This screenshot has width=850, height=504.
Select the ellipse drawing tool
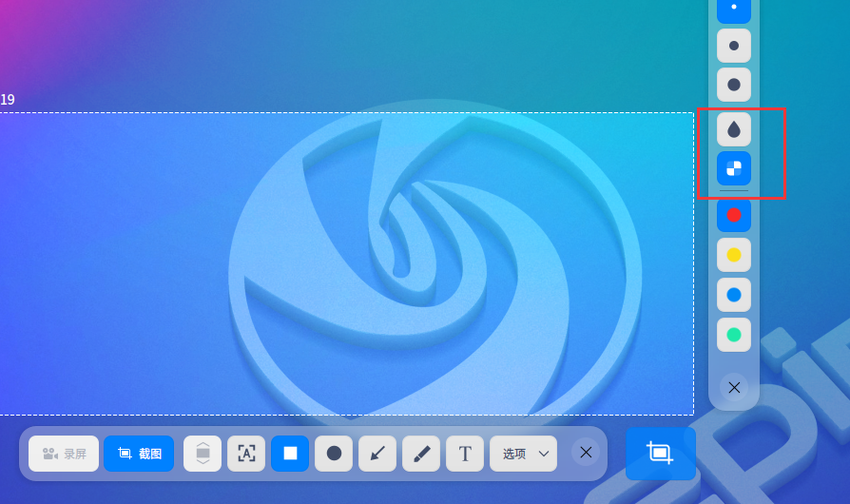[334, 453]
